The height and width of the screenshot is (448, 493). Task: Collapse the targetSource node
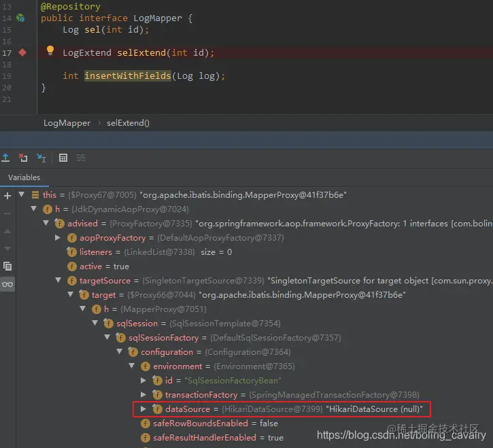[58, 280]
